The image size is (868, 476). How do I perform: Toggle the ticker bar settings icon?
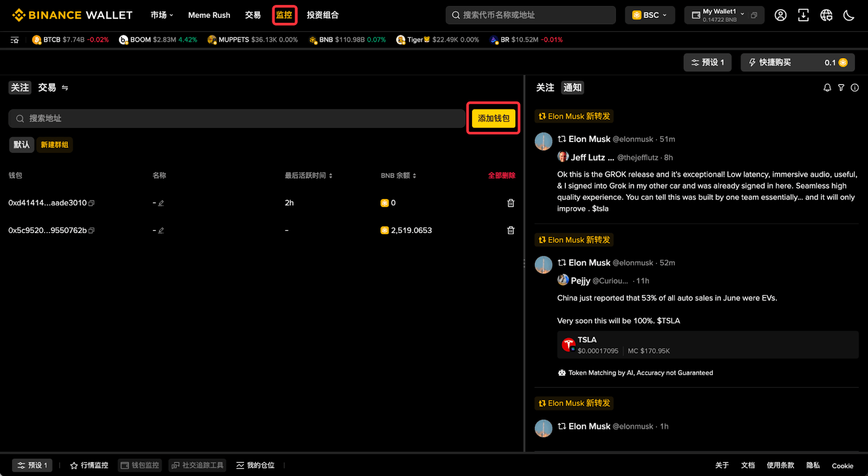(x=15, y=40)
